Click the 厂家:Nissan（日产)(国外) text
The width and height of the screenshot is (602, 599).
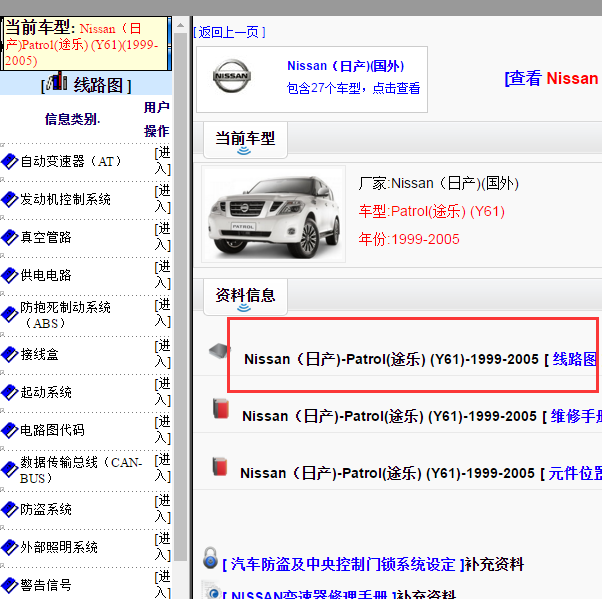(438, 184)
